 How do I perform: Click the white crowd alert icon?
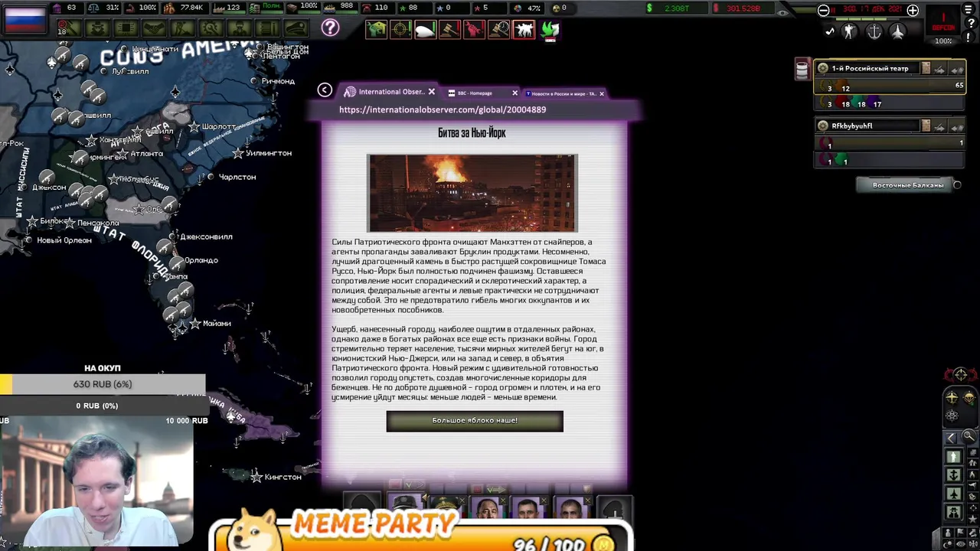click(524, 30)
